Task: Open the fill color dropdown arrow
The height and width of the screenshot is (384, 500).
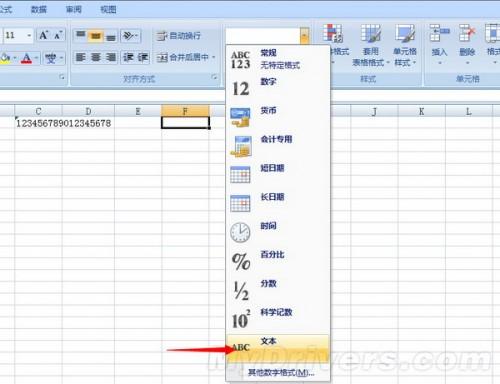Action: click(x=15, y=58)
